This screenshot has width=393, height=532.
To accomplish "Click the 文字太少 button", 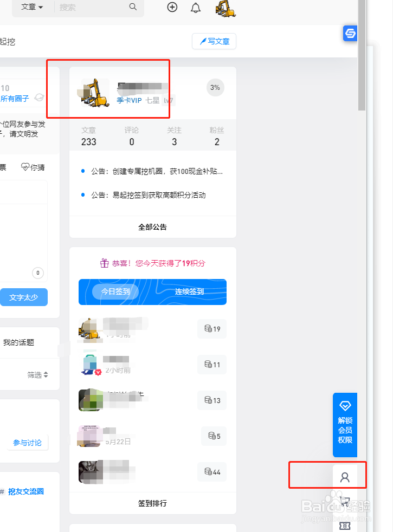I will tap(23, 297).
